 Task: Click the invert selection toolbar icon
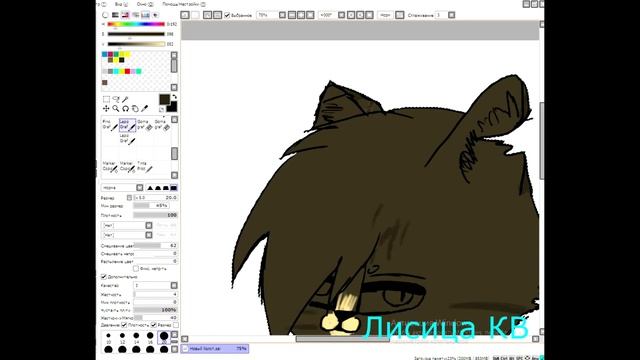pyautogui.click(x=218, y=15)
